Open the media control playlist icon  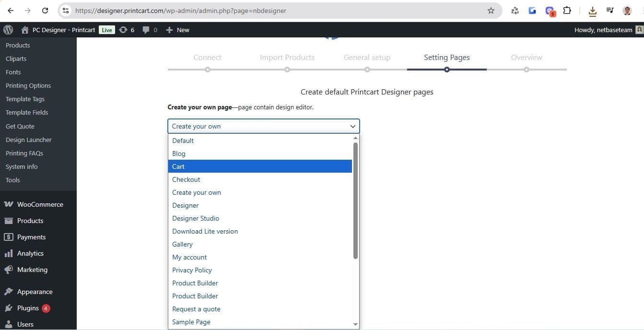(x=610, y=11)
